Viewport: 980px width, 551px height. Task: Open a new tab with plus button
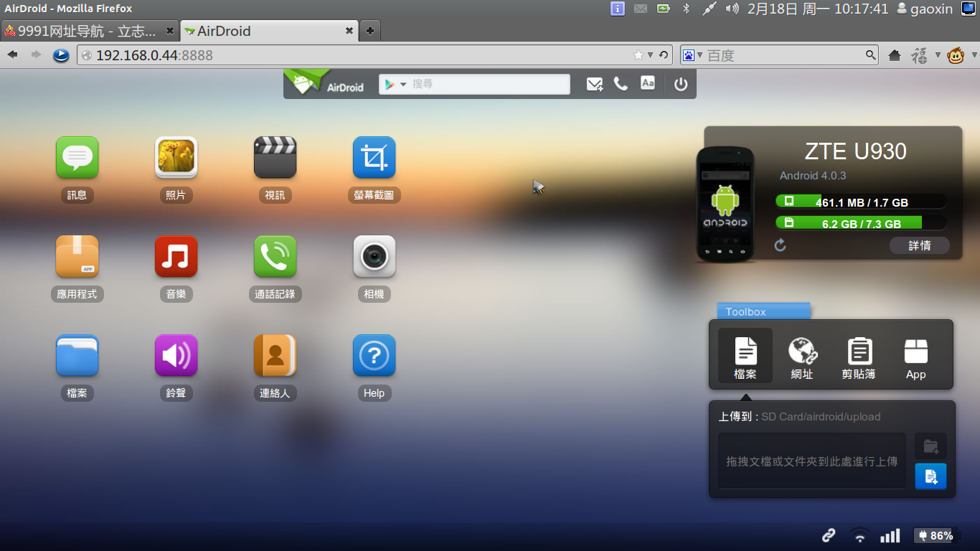tap(370, 31)
